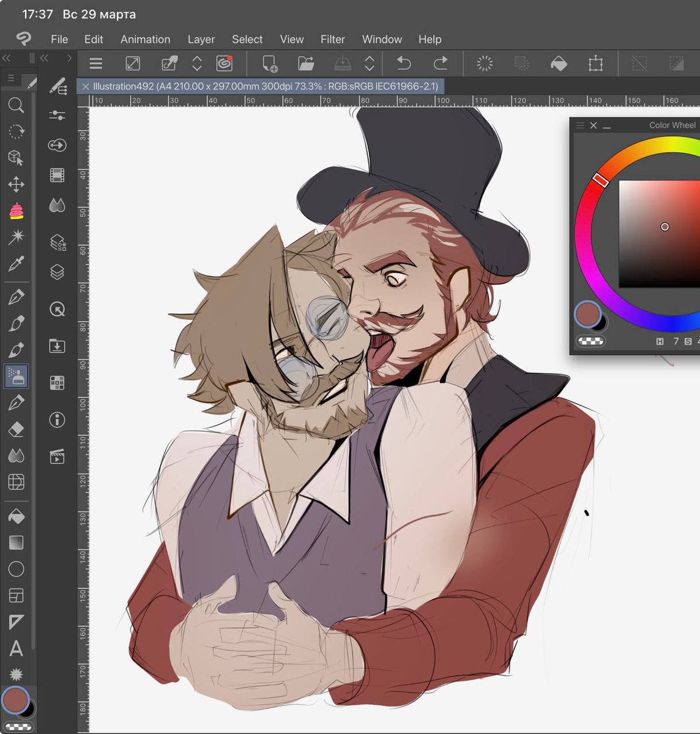700x734 pixels.
Task: Select the Operation object cube tool
Action: point(16,158)
